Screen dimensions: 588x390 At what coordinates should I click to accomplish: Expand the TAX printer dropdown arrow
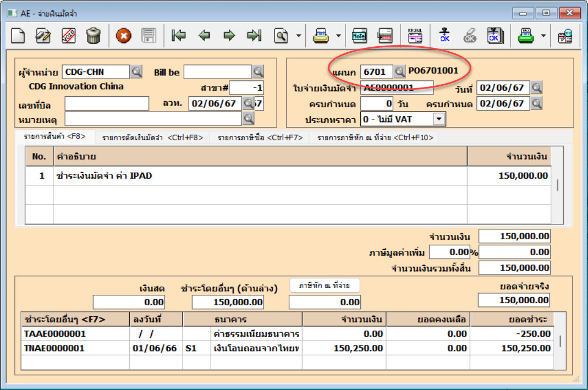pos(543,36)
